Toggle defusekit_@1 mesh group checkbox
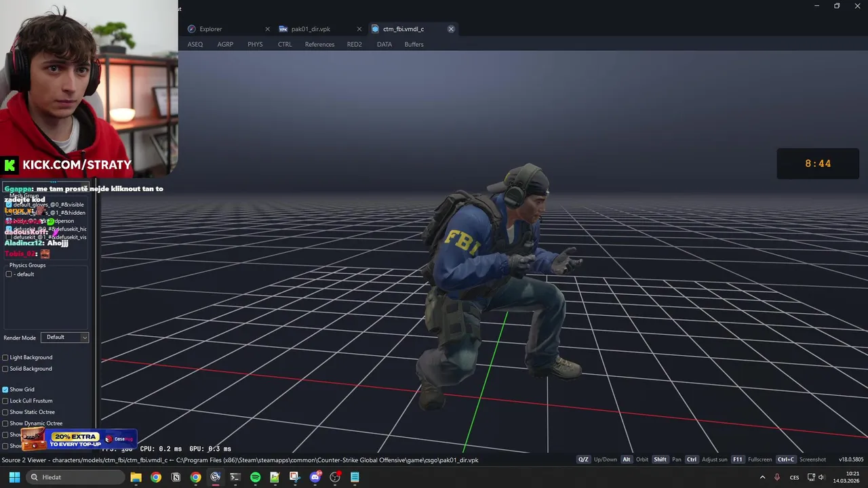Screen dimensions: 868x488 (9, 237)
